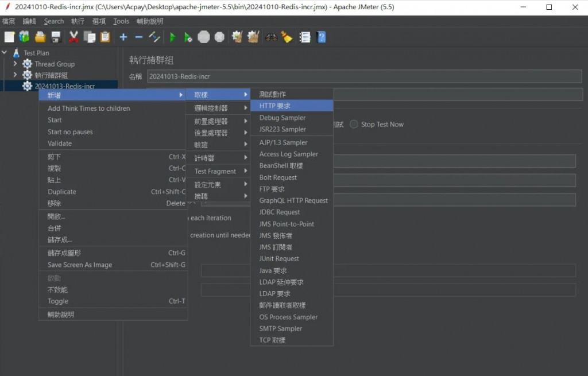The image size is (588, 376).
Task: Open the Templates toolbar icon
Action: [x=24, y=37]
